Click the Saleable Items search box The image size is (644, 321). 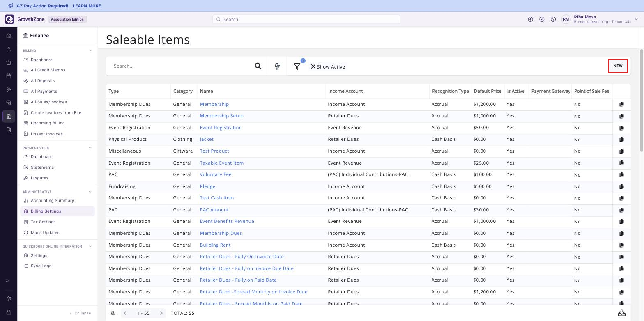click(x=181, y=66)
